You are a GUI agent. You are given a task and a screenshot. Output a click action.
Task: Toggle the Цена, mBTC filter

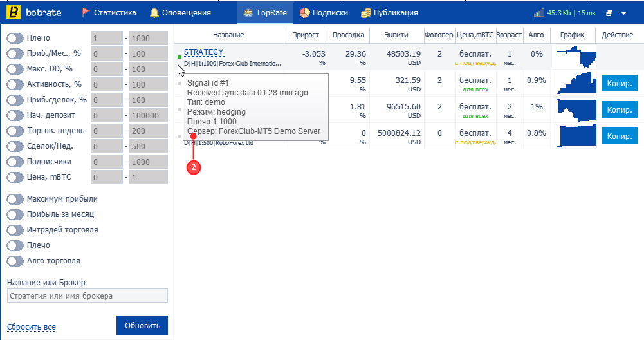tap(15, 177)
